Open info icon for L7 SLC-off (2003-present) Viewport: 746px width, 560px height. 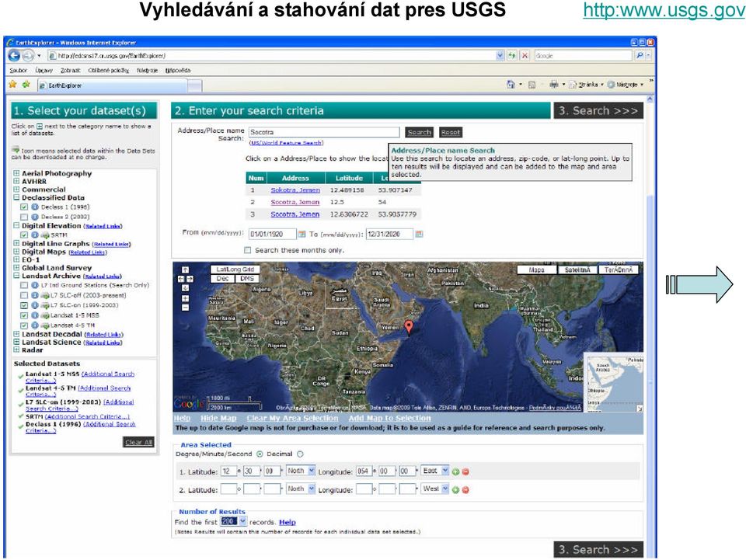[35, 295]
